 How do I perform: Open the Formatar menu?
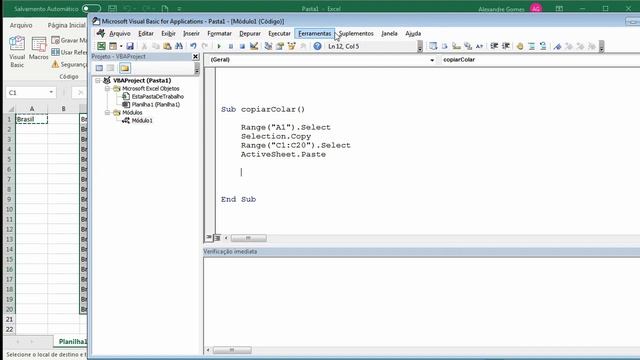click(220, 33)
